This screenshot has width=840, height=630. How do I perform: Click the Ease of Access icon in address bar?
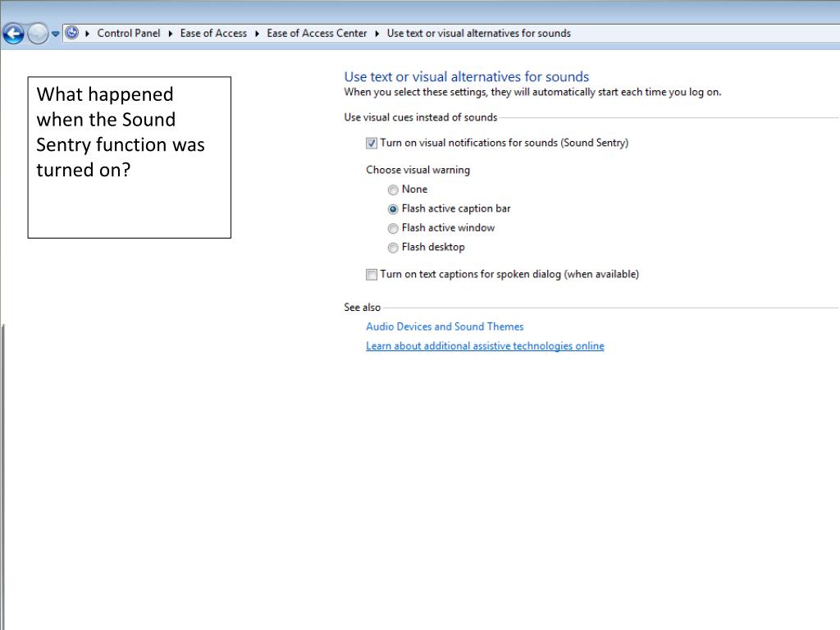click(72, 33)
